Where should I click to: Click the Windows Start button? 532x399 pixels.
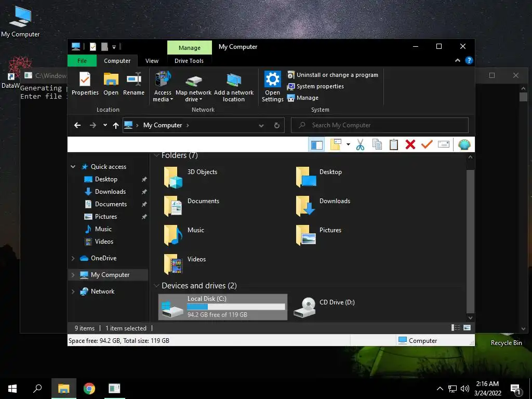(12, 389)
